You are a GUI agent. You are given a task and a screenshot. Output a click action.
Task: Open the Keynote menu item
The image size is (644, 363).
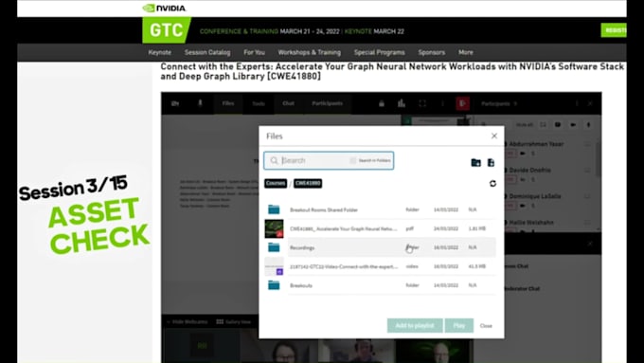pyautogui.click(x=160, y=52)
